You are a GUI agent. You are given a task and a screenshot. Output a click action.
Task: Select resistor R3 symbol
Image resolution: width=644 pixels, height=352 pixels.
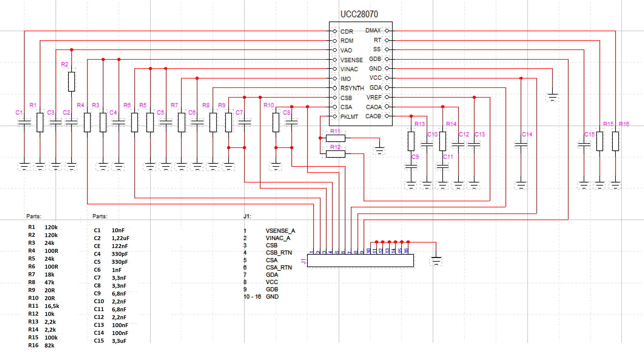click(103, 122)
